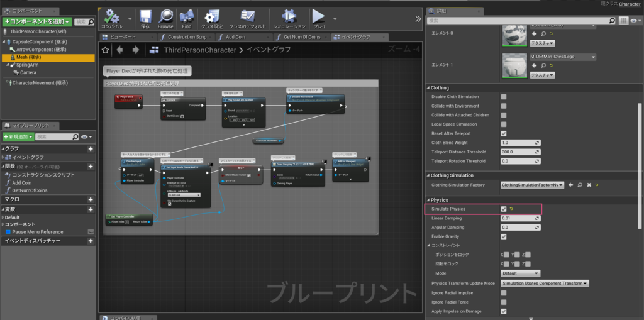Image resolution: width=644 pixels, height=320 pixels.
Task: Open コンポーネントを追加 (Add Component) dropdown
Action: coord(37,22)
